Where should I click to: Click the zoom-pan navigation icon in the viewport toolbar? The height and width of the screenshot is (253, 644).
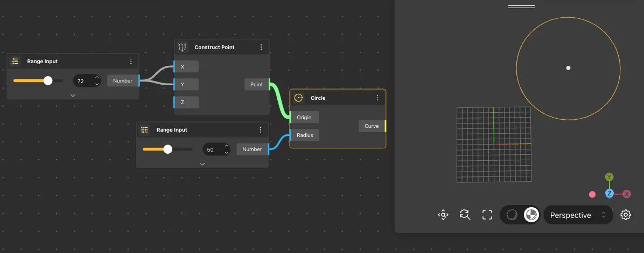(x=443, y=215)
